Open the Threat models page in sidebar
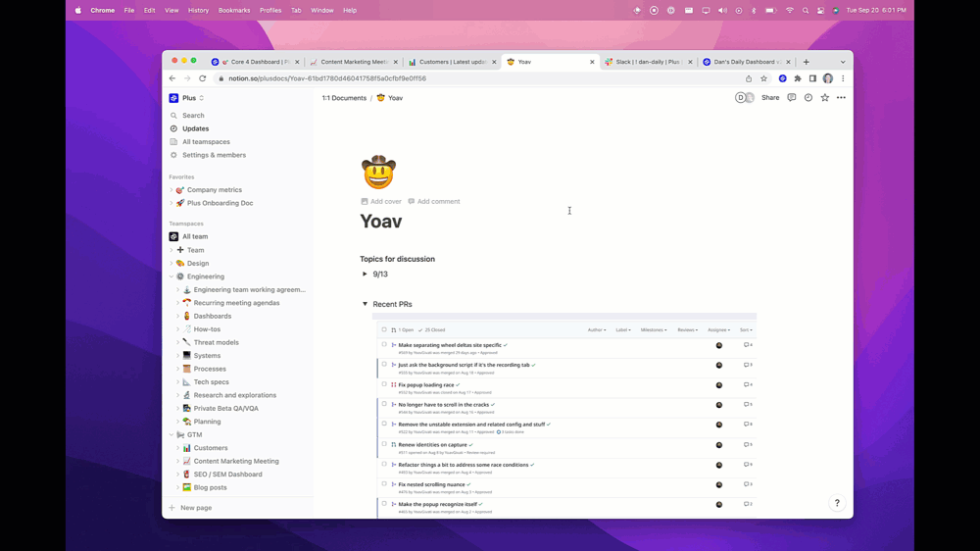980x551 pixels. pos(217,343)
